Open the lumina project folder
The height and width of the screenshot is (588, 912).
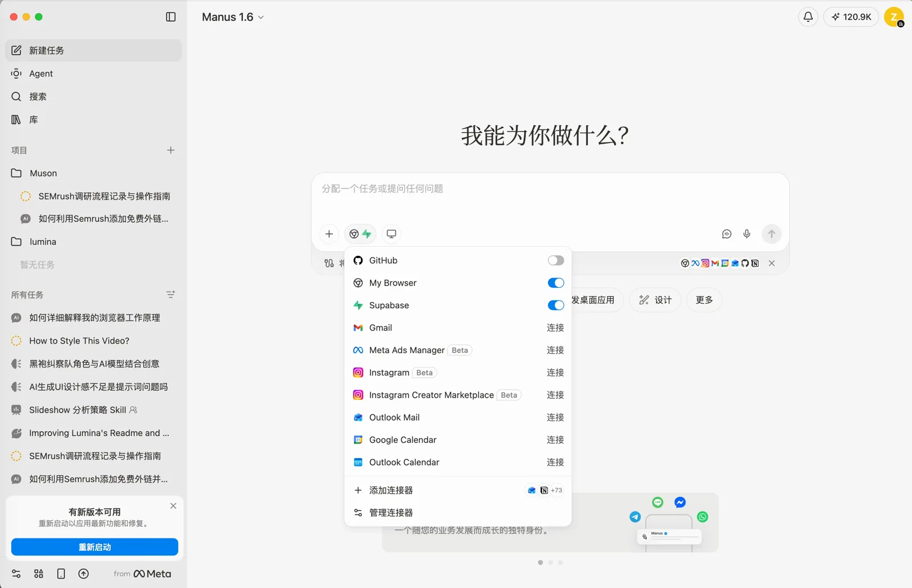[x=93, y=242]
